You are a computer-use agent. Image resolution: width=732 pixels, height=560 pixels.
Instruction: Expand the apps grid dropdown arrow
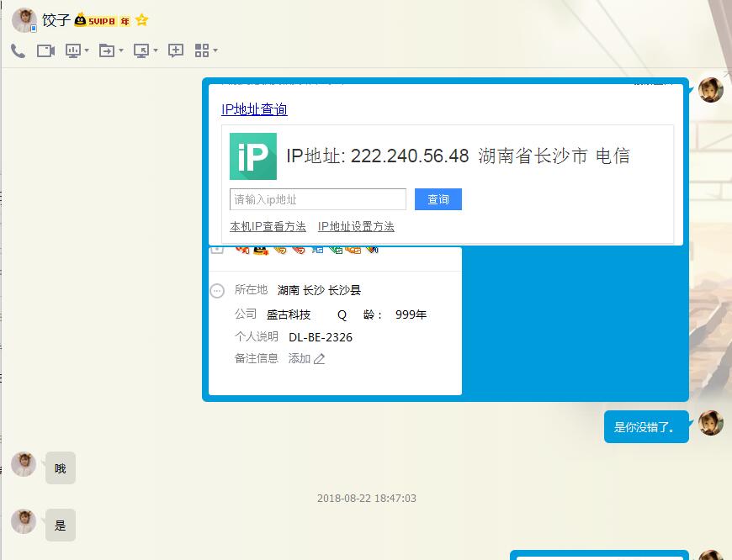tap(215, 51)
